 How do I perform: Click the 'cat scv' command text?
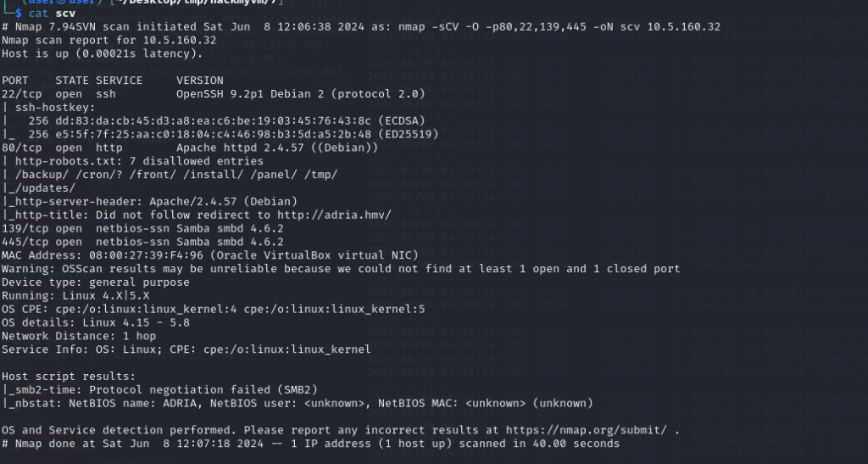(x=52, y=14)
